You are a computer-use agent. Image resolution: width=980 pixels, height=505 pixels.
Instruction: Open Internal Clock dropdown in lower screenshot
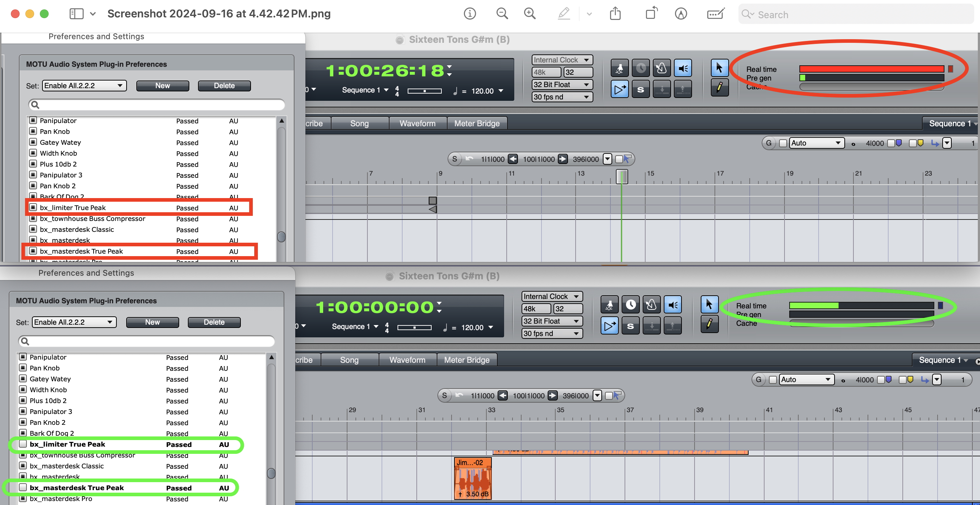click(552, 296)
